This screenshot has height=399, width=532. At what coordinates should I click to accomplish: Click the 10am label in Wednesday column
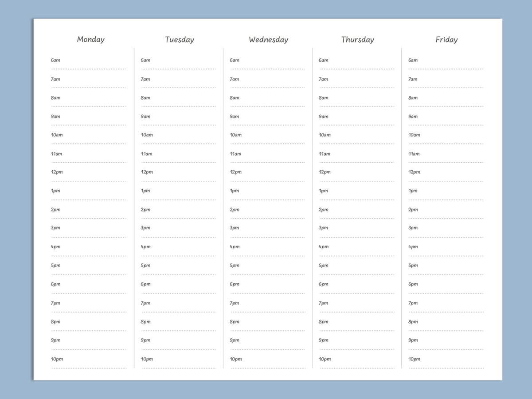click(235, 135)
